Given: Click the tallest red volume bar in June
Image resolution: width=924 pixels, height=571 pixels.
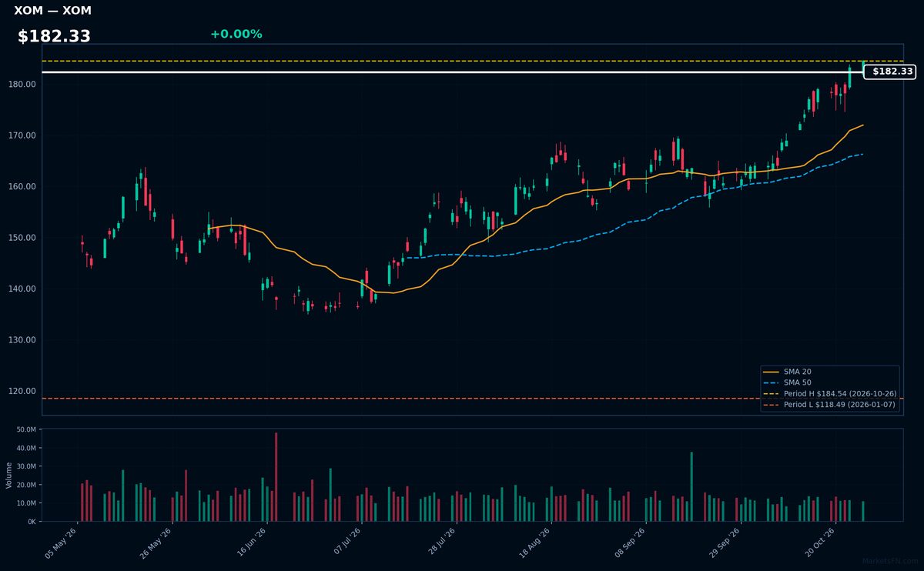Looking at the screenshot, I should [276, 477].
